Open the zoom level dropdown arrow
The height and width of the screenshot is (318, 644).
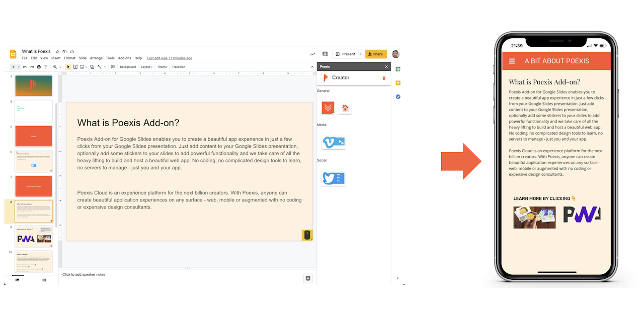pos(60,67)
